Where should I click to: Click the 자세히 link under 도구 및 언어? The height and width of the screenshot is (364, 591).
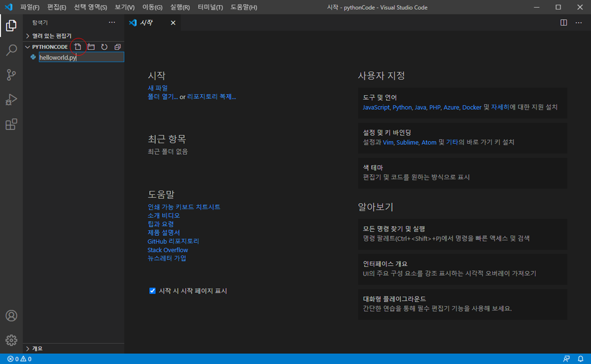pyautogui.click(x=500, y=107)
